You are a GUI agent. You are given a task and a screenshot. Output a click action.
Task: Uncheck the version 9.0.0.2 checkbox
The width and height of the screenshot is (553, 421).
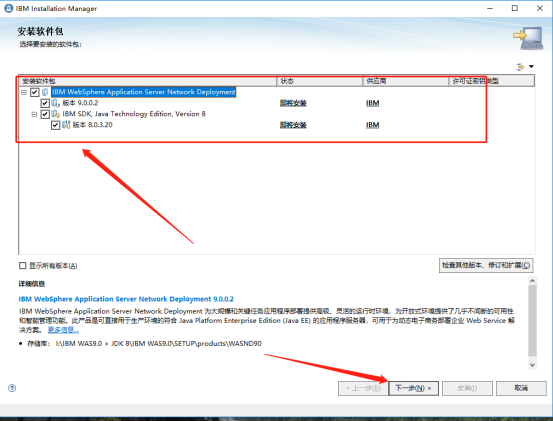point(45,103)
